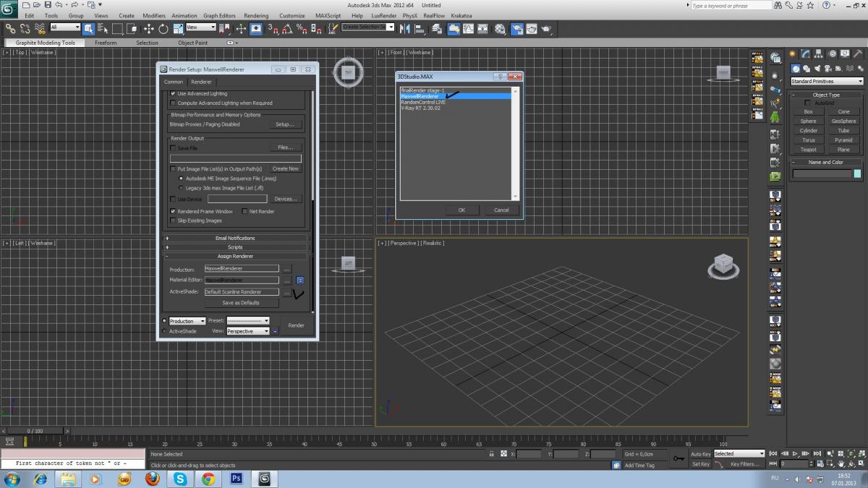
Task: Click the Select Object arrow tool
Action: pyautogui.click(x=88, y=29)
